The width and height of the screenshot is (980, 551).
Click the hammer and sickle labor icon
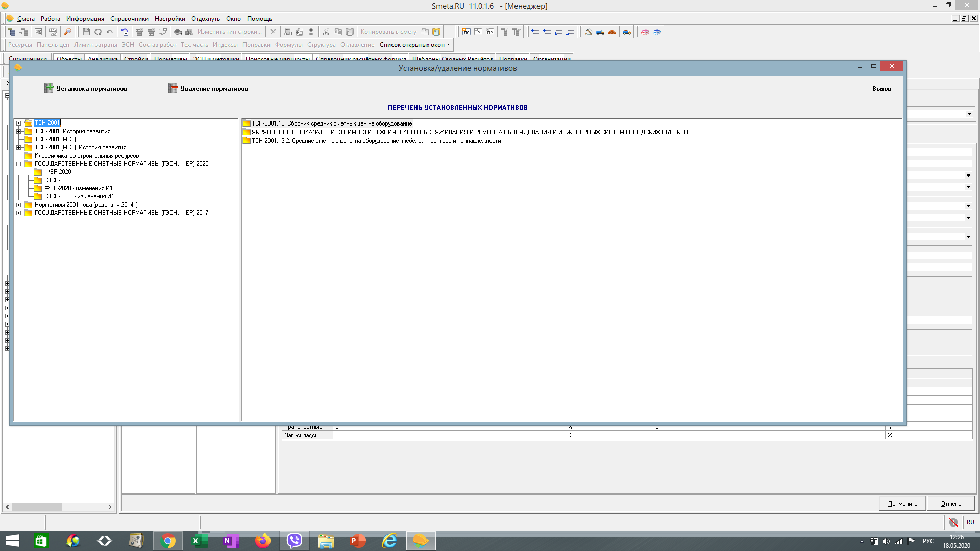pyautogui.click(x=589, y=32)
